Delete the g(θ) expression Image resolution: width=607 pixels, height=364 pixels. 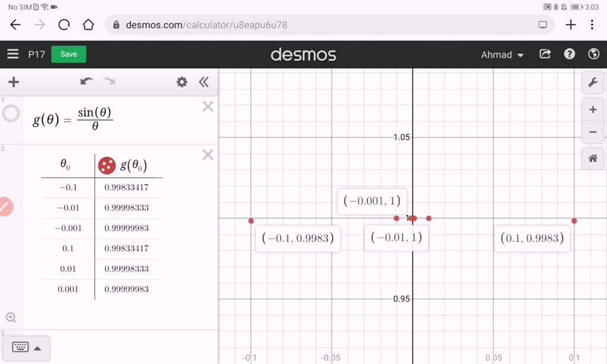(208, 107)
